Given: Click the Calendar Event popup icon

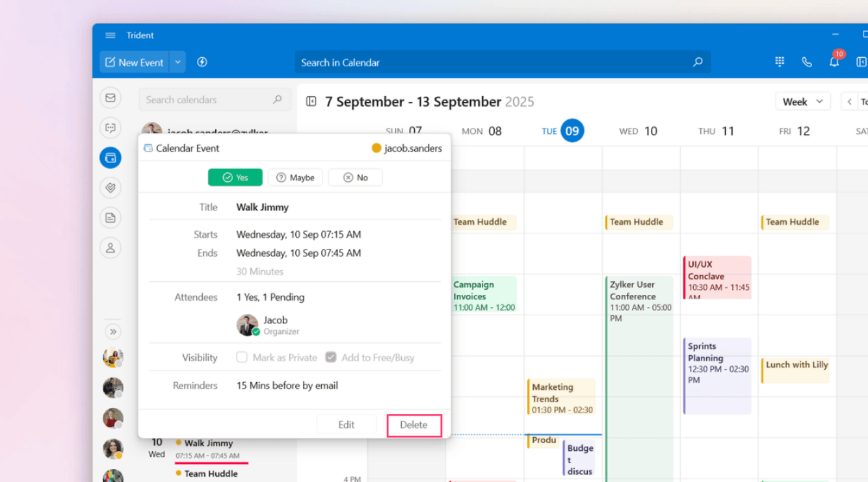Looking at the screenshot, I should [148, 148].
